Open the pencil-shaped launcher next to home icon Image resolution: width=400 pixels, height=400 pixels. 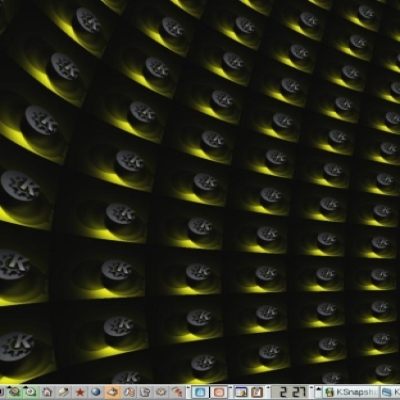[64, 392]
